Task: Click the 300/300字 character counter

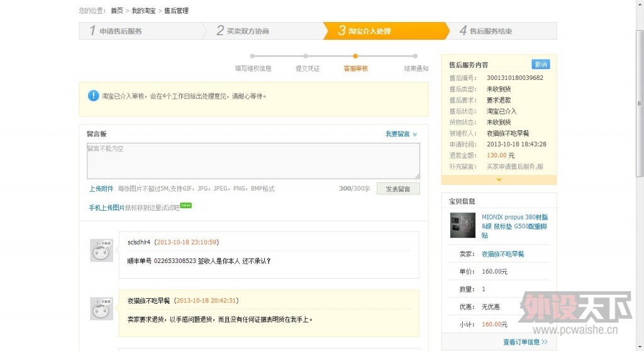Action: coord(354,189)
